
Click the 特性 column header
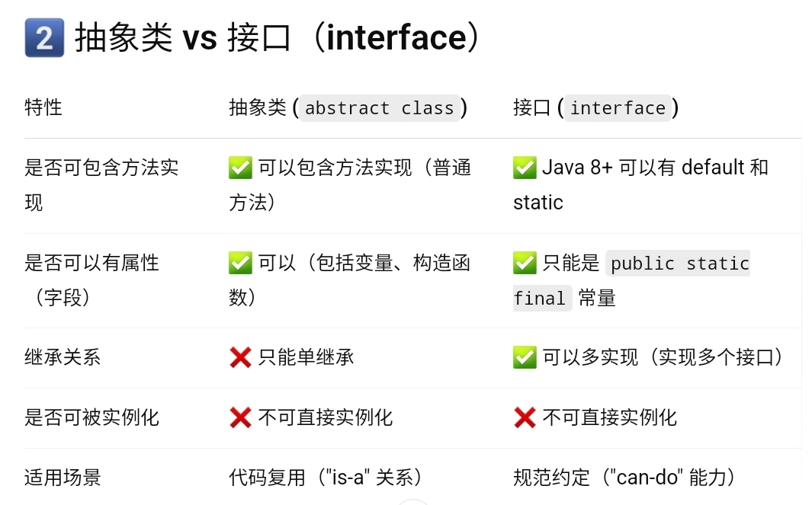(x=43, y=107)
